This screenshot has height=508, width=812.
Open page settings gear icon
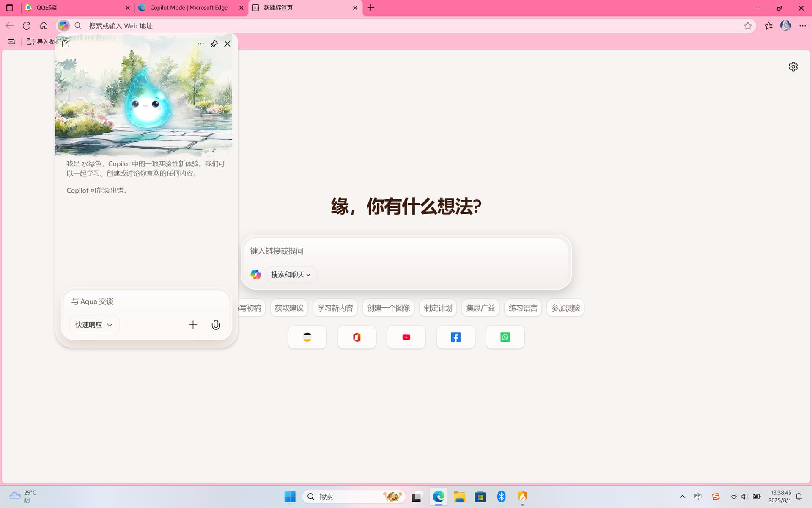tap(793, 67)
